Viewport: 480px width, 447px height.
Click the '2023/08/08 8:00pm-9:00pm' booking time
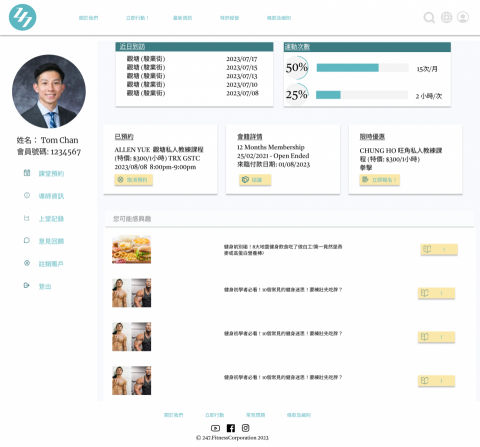[155, 167]
